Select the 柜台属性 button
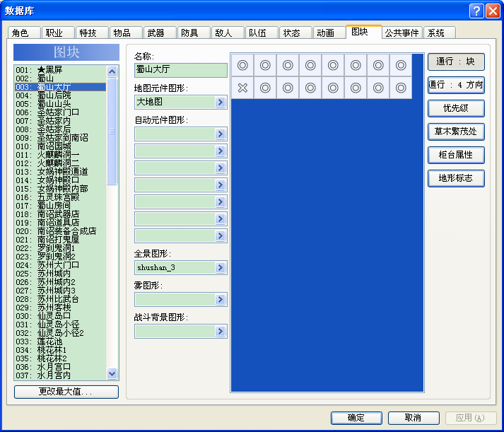The image size is (504, 432). pyautogui.click(x=456, y=155)
